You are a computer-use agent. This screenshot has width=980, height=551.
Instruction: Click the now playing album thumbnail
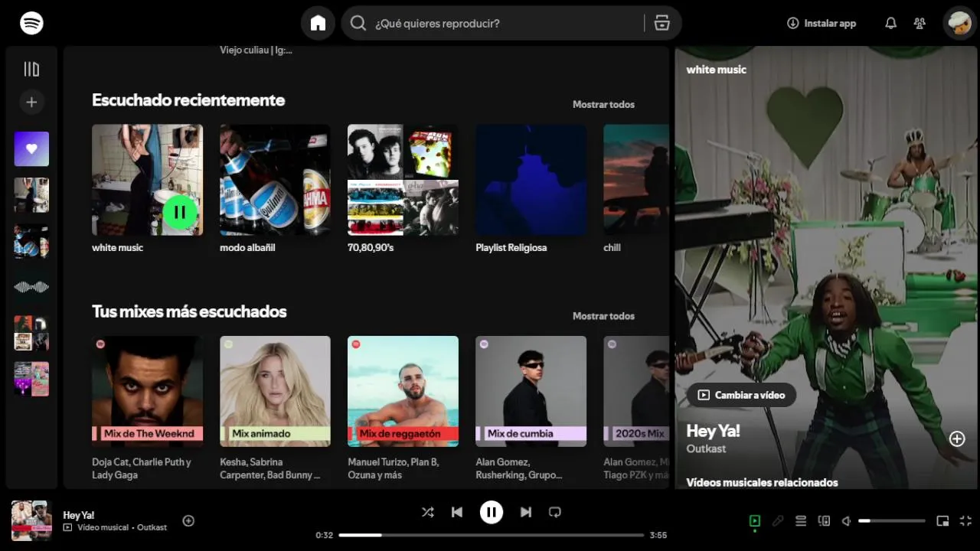pos(31,521)
